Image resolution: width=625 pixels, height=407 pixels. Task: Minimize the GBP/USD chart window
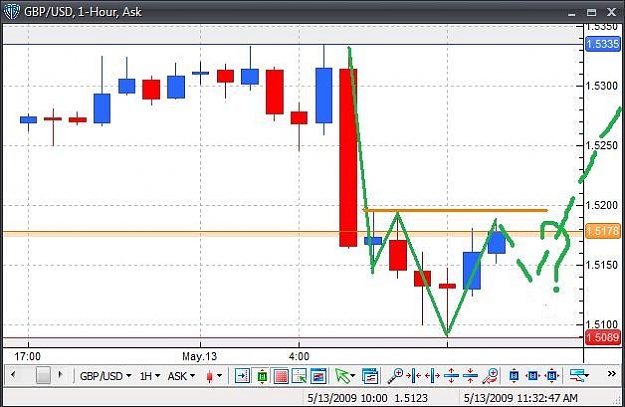click(x=572, y=13)
